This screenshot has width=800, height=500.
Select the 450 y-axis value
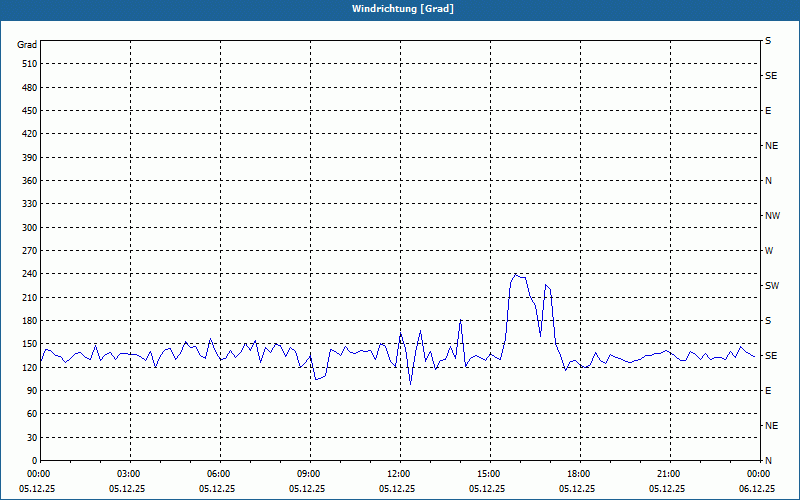click(x=30, y=111)
